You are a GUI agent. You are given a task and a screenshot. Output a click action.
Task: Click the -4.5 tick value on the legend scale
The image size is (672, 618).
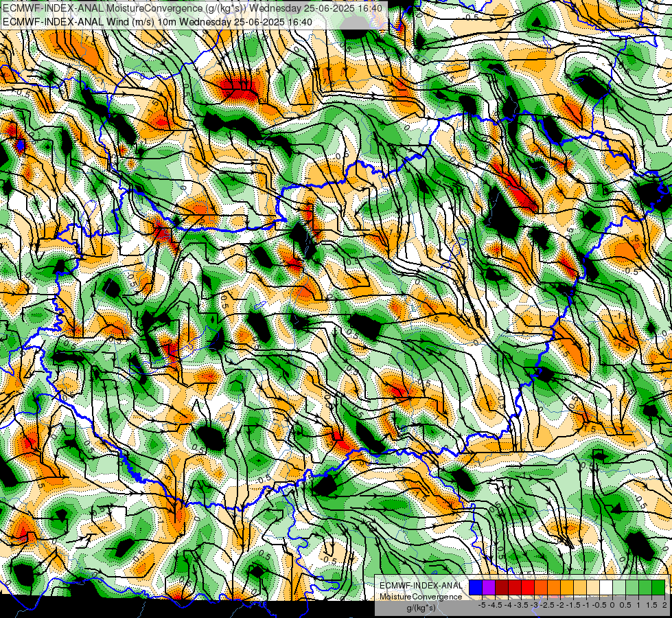coord(495,605)
